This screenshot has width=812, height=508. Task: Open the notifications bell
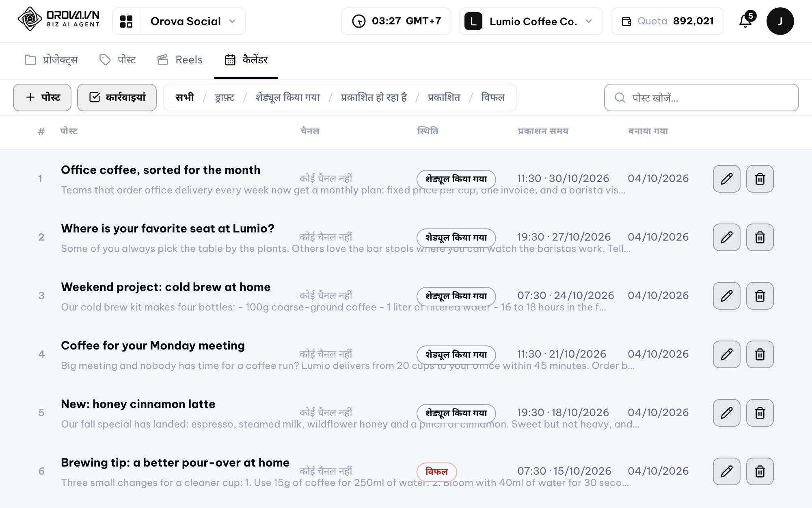(746, 21)
